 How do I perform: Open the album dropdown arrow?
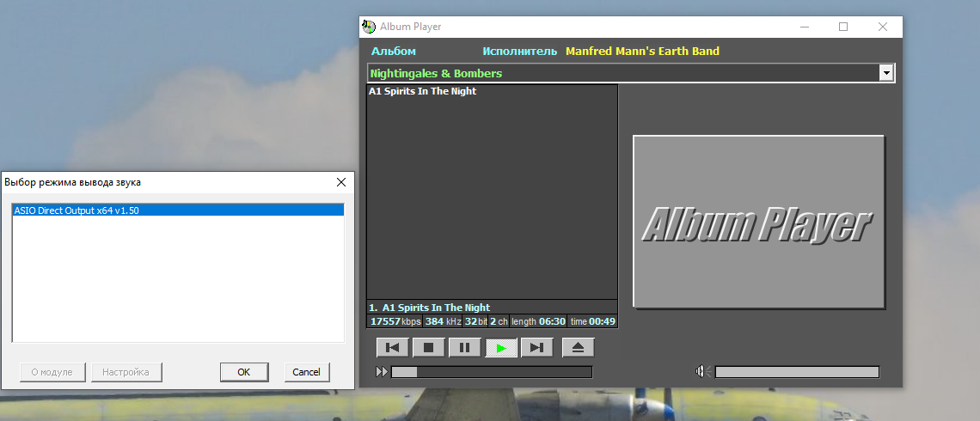click(886, 73)
